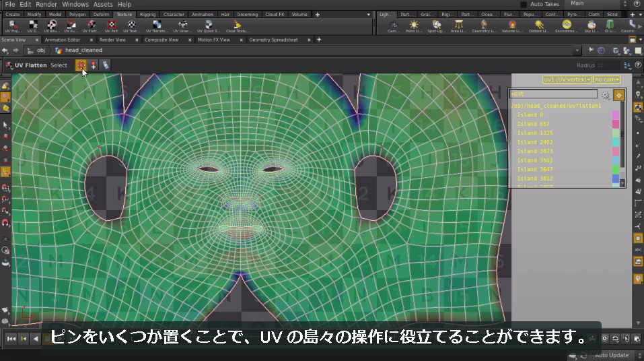Expand the path history dropdown arrow
Viewport: 644px width, 361px height.
(577, 51)
